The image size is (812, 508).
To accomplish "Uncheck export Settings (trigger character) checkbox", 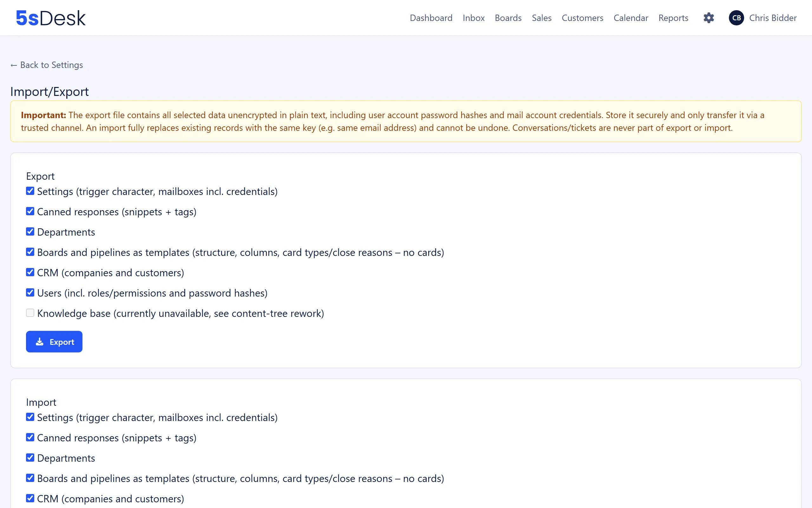I will click(x=30, y=191).
